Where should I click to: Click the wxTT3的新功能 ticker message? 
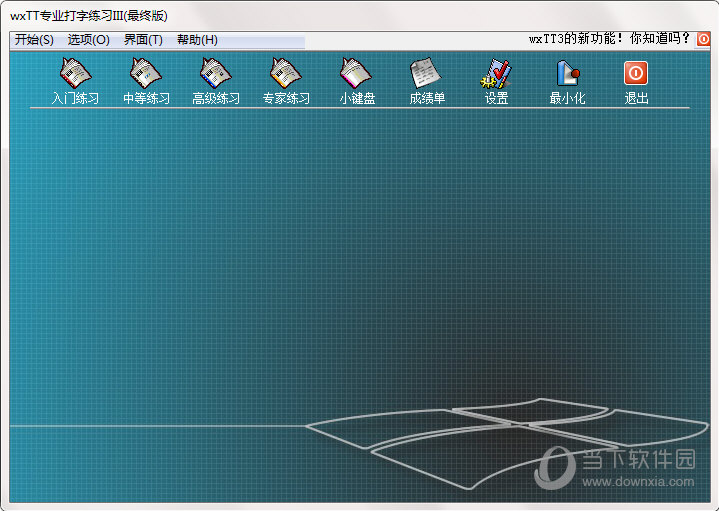click(609, 39)
